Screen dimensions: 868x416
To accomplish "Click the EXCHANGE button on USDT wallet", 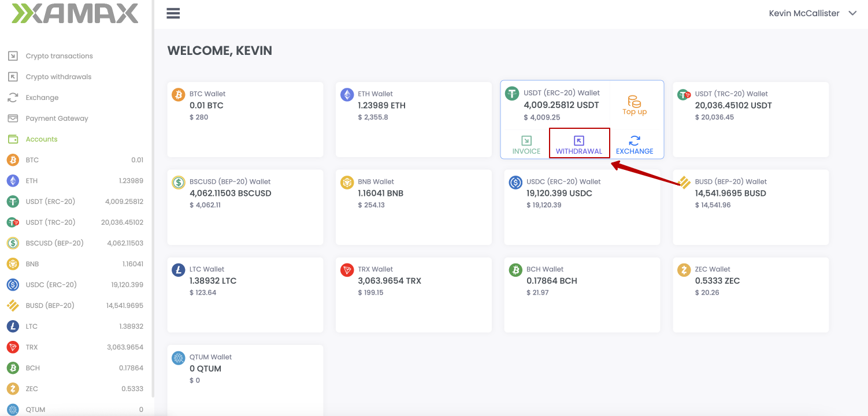I will (635, 146).
